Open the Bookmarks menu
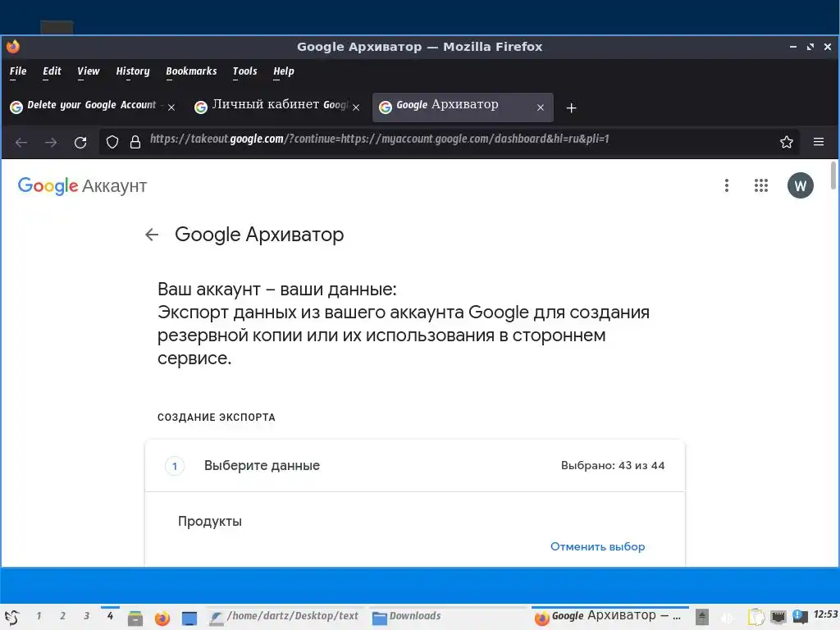This screenshot has height=630, width=840. coord(191,71)
